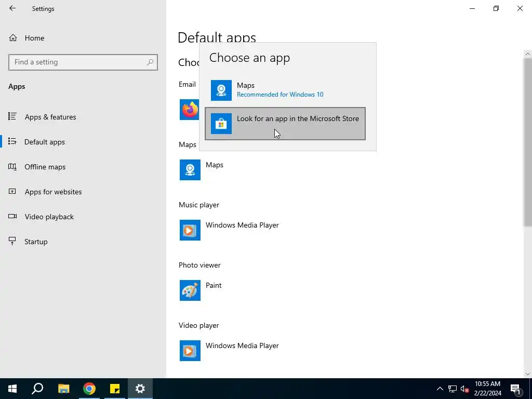Open Startup apps settings
The image size is (532, 399).
tap(83, 242)
